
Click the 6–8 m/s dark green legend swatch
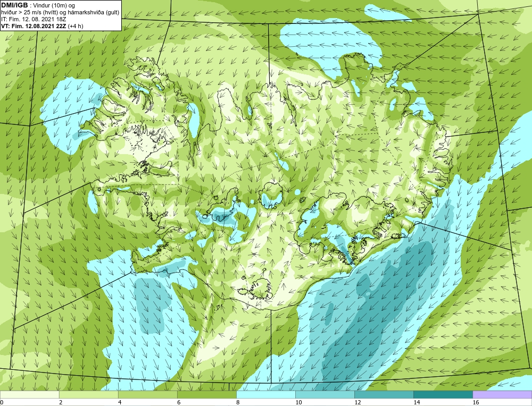[x=206, y=394]
